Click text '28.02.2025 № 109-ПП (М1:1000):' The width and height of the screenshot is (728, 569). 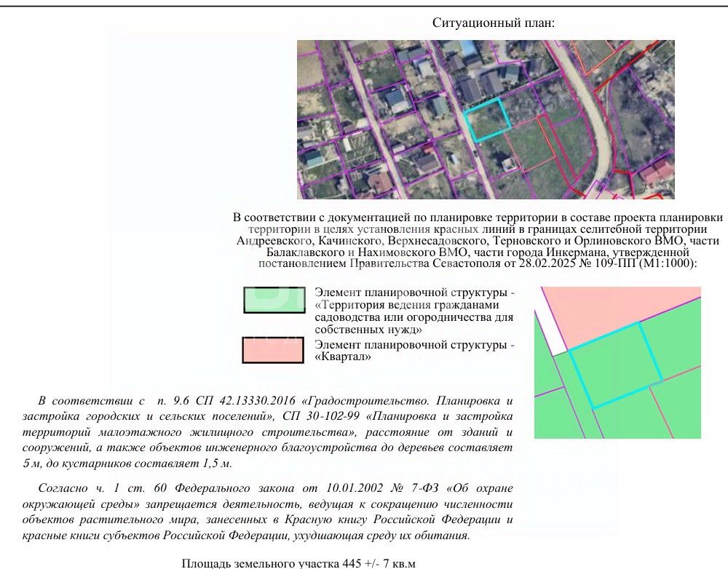[608, 263]
